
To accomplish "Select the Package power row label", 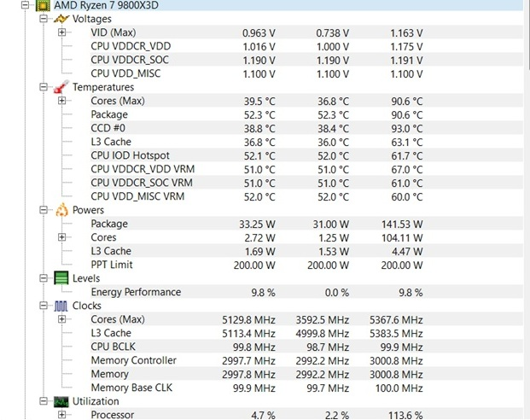I will [x=109, y=224].
